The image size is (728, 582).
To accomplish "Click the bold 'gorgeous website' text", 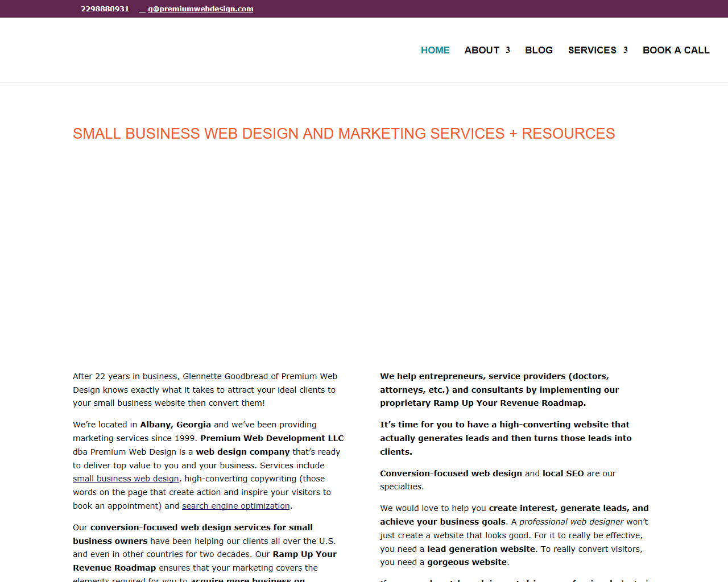I will point(467,562).
